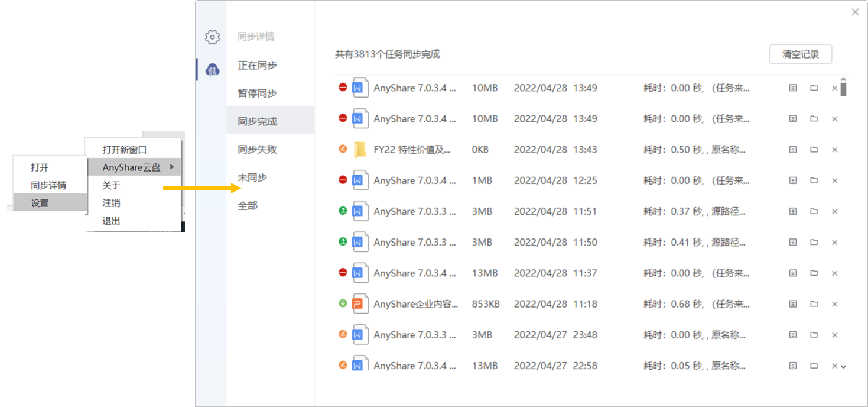Viewport: 868px width, 407px height.
Task: Show details for the 12:25 sync record
Action: [793, 180]
